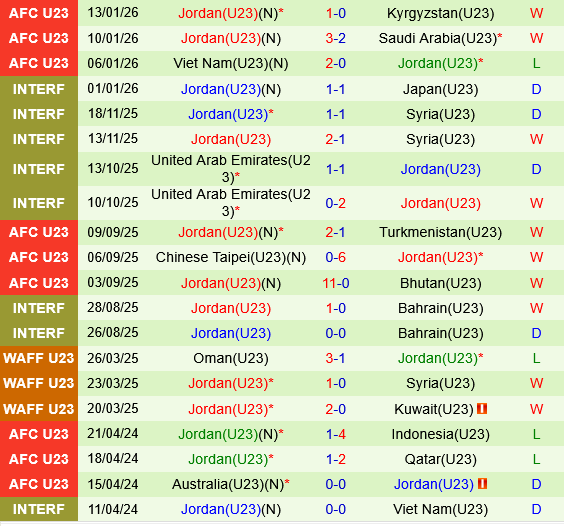Click WAFF U23 label for the Kuwait match
The height and width of the screenshot is (526, 564).
[x=39, y=409]
